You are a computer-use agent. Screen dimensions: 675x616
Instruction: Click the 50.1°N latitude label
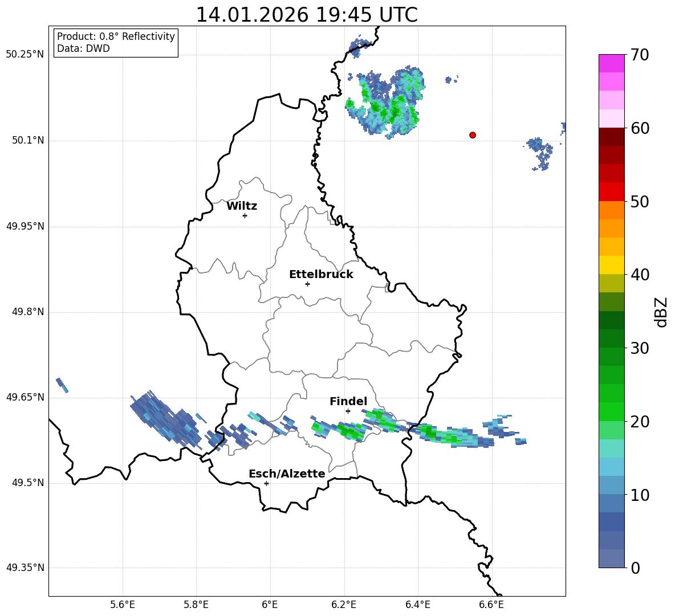click(x=28, y=141)
